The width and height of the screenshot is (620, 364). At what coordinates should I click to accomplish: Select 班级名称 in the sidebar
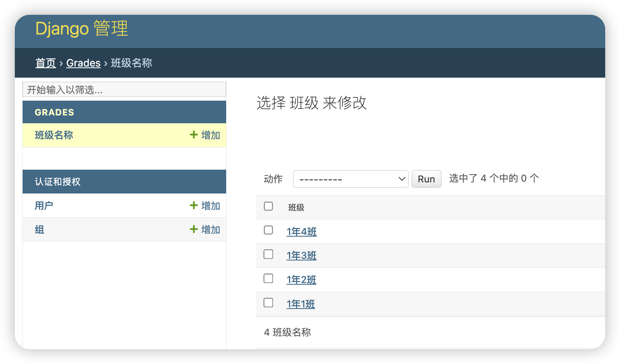pyautogui.click(x=54, y=135)
